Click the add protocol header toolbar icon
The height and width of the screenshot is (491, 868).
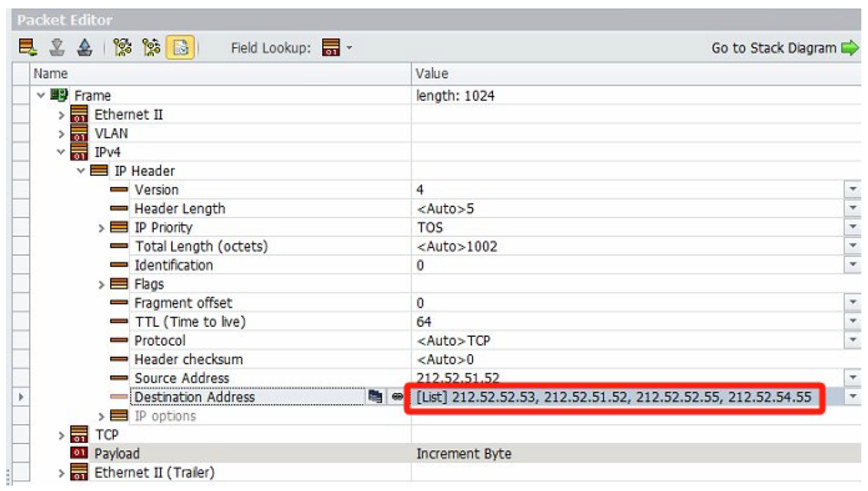tap(28, 47)
